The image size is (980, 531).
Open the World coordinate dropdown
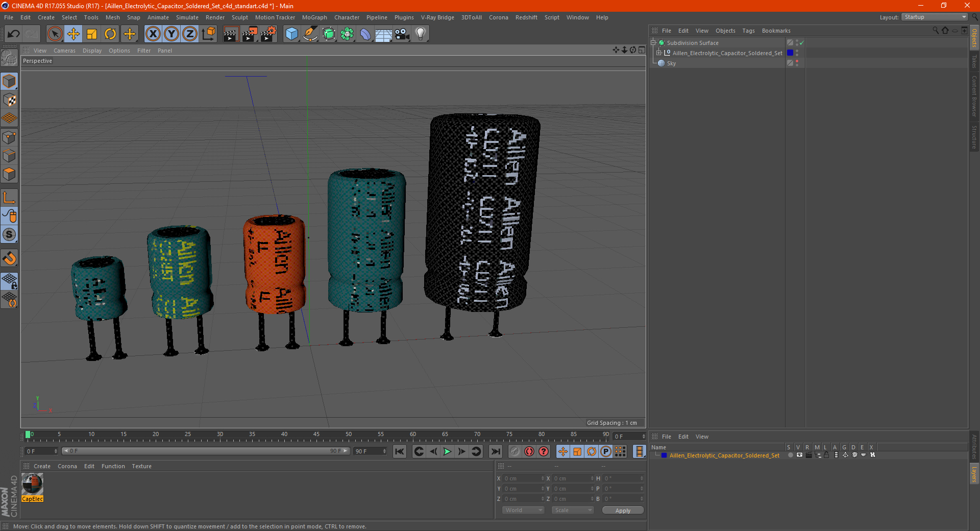pyautogui.click(x=523, y=510)
